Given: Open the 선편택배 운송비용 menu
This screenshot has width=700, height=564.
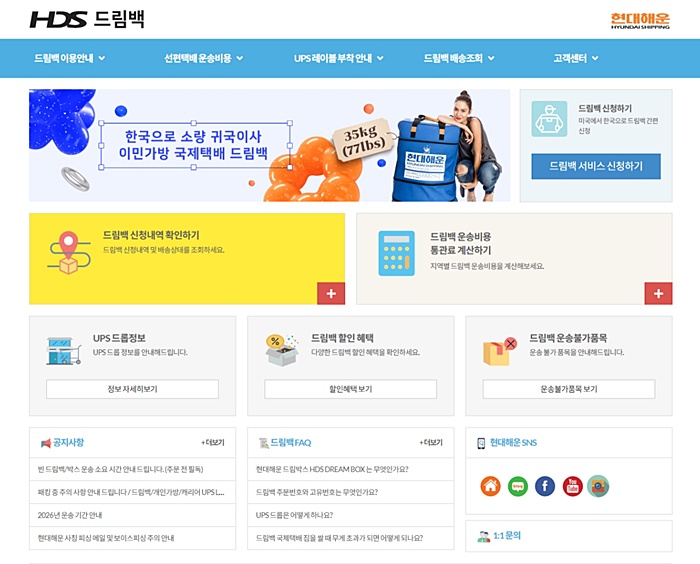Looking at the screenshot, I should point(198,58).
